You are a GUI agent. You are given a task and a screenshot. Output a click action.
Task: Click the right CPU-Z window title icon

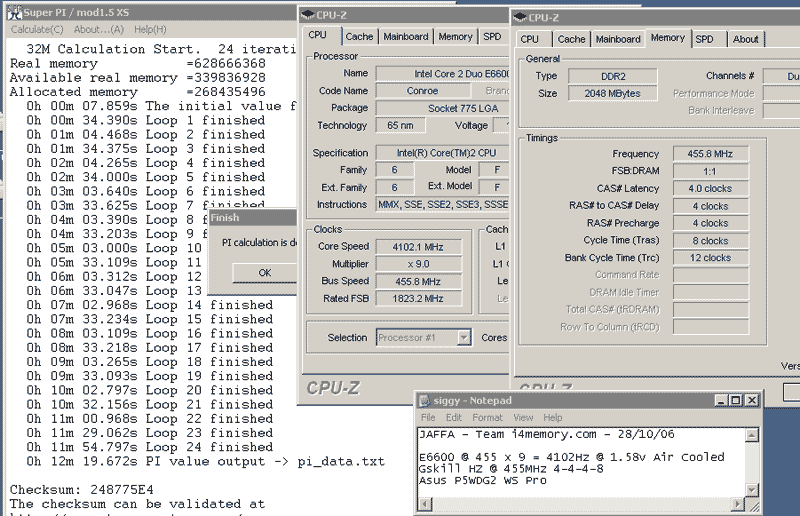point(521,17)
